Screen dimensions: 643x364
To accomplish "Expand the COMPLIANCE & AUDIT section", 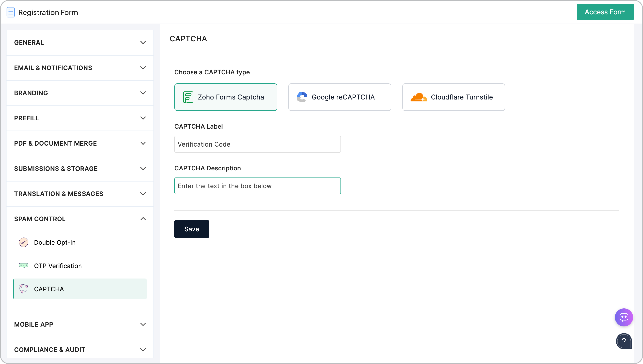I will click(x=80, y=349).
